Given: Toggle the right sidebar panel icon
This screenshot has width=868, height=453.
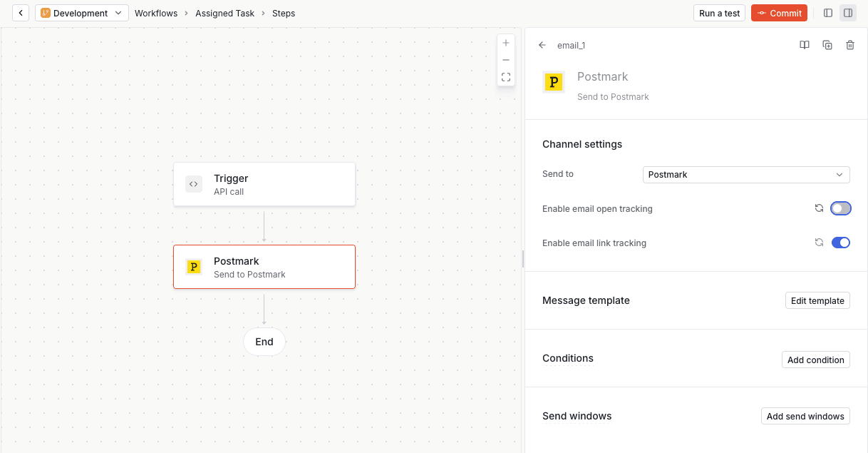Looking at the screenshot, I should tap(847, 12).
